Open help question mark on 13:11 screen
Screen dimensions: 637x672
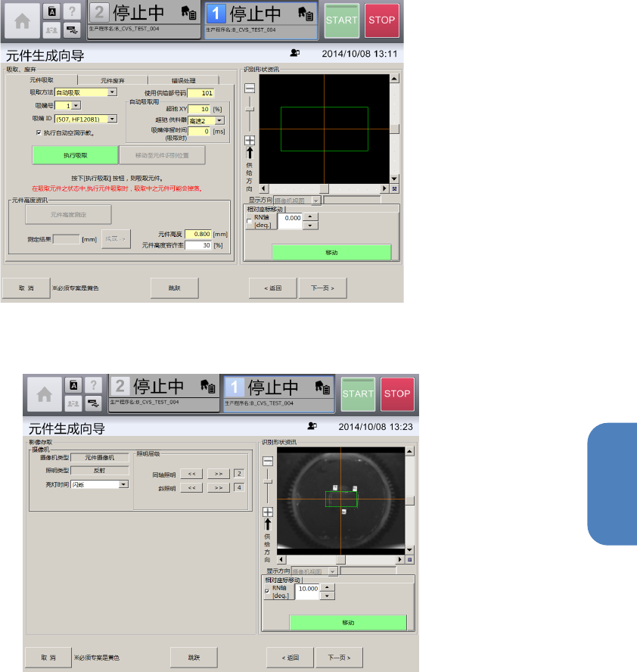(x=72, y=11)
